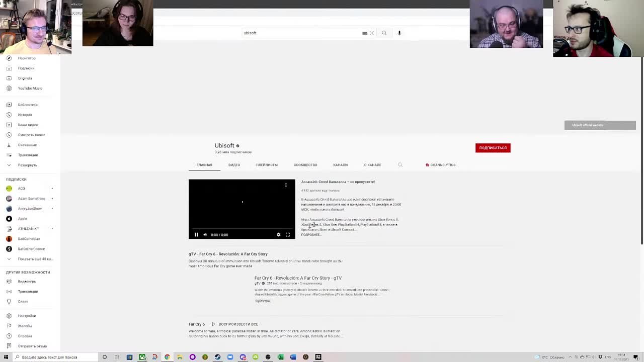Open Battle(non)sense channel subscription
Image resolution: width=644 pixels, height=362 pixels.
[31, 249]
